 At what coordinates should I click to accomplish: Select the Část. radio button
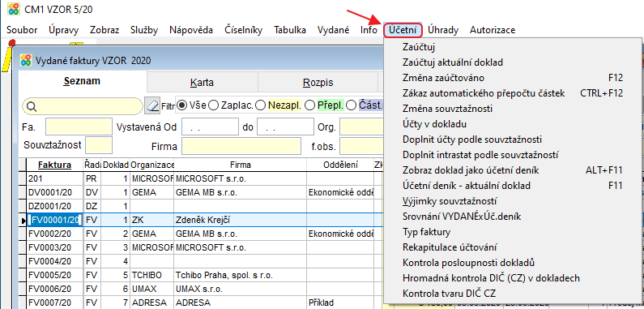pos(351,105)
